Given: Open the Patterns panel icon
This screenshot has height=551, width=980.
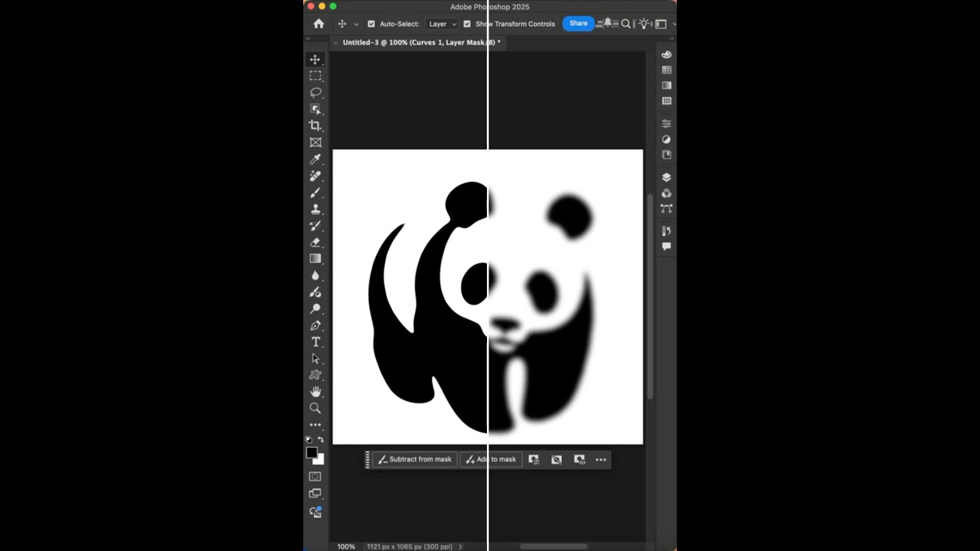Looking at the screenshot, I should [666, 101].
